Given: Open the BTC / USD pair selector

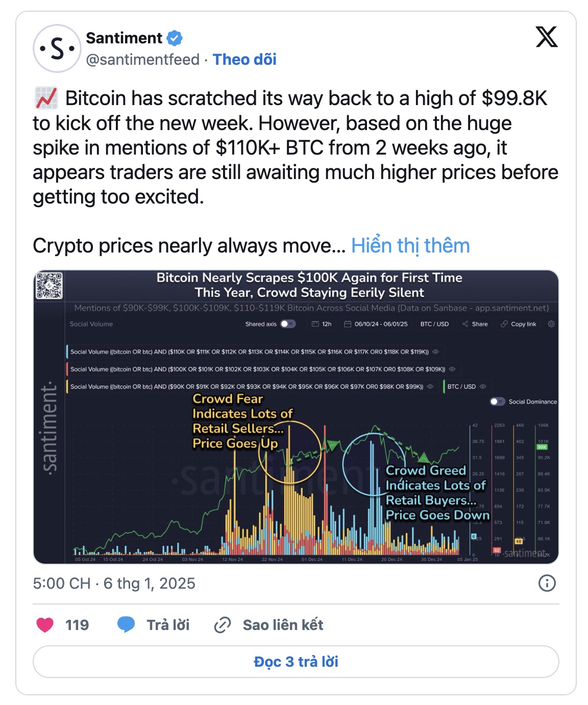Looking at the screenshot, I should click(434, 324).
